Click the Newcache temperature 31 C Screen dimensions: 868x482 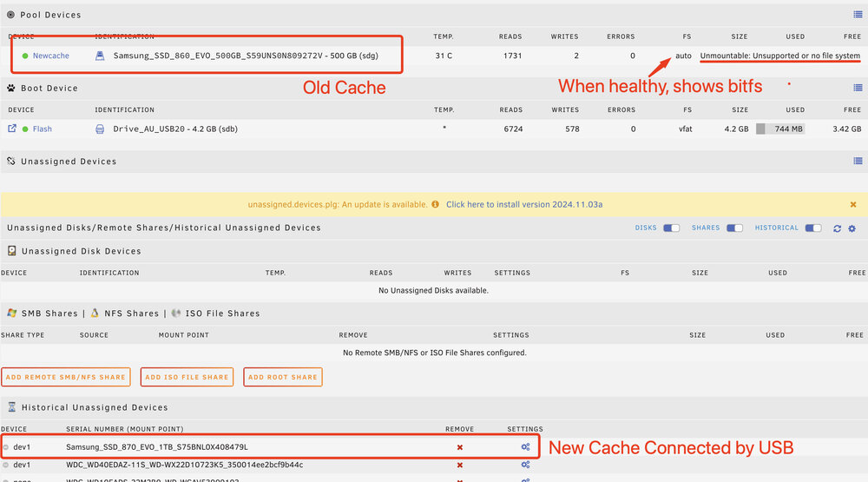coord(444,56)
